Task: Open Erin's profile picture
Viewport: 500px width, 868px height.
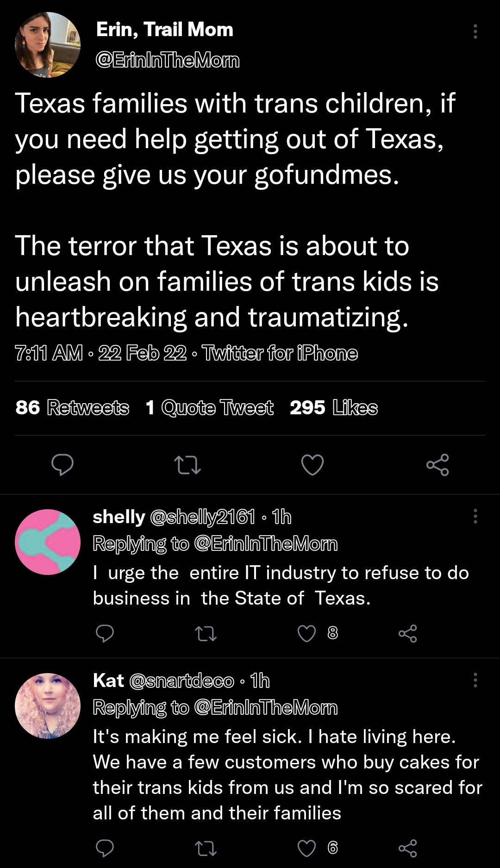Action: pos(48,45)
